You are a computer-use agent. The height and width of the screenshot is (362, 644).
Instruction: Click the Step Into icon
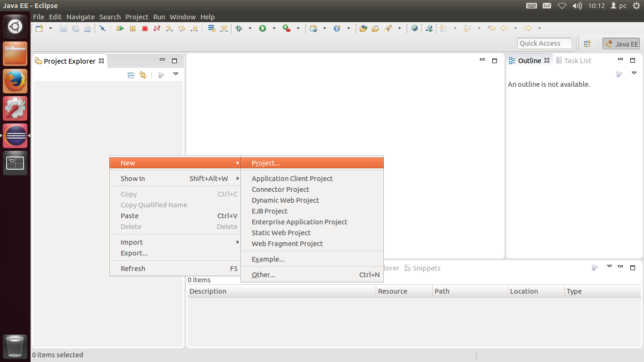point(169,28)
